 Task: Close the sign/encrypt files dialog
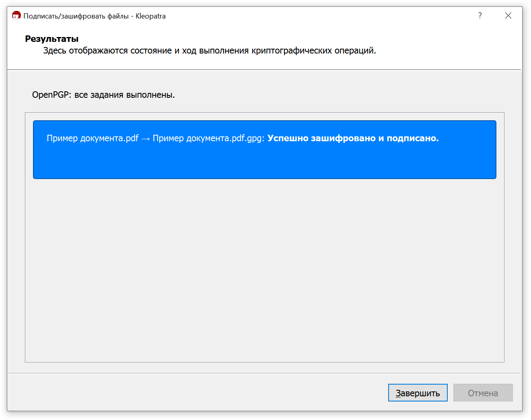coord(508,16)
